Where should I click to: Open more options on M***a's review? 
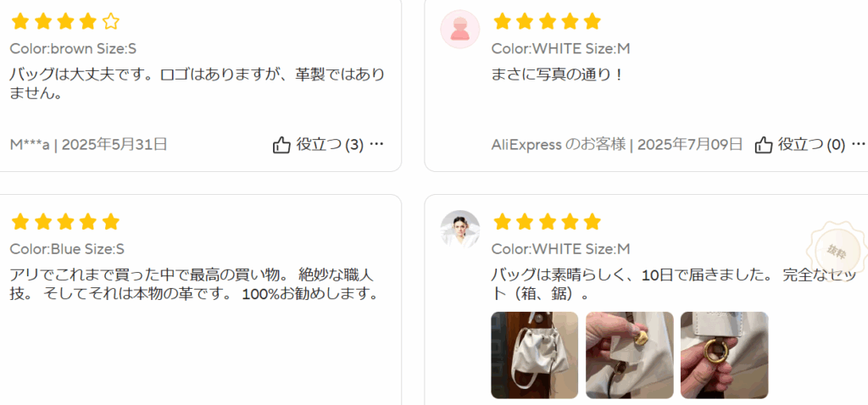click(x=376, y=144)
